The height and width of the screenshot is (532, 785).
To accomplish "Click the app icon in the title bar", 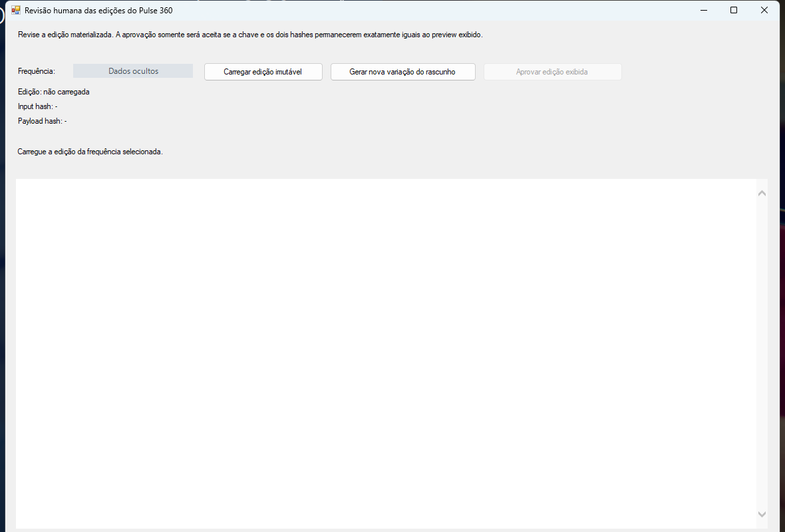I will pyautogui.click(x=16, y=10).
